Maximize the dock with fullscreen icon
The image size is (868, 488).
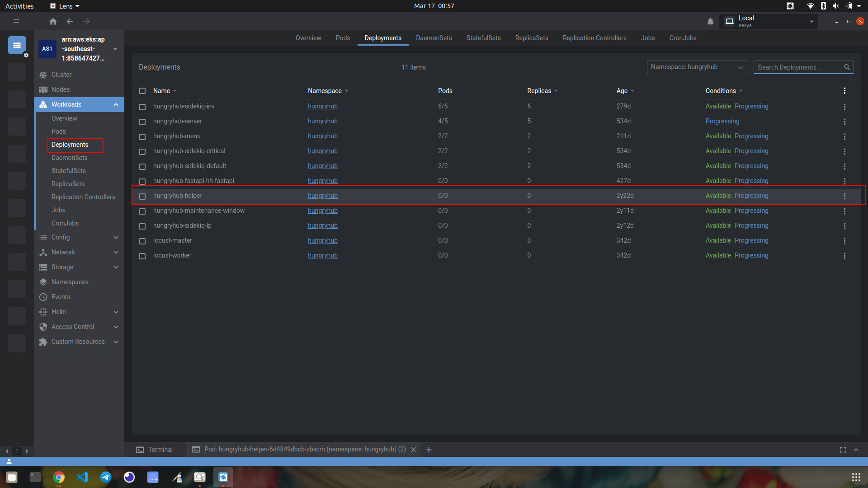pyautogui.click(x=843, y=450)
